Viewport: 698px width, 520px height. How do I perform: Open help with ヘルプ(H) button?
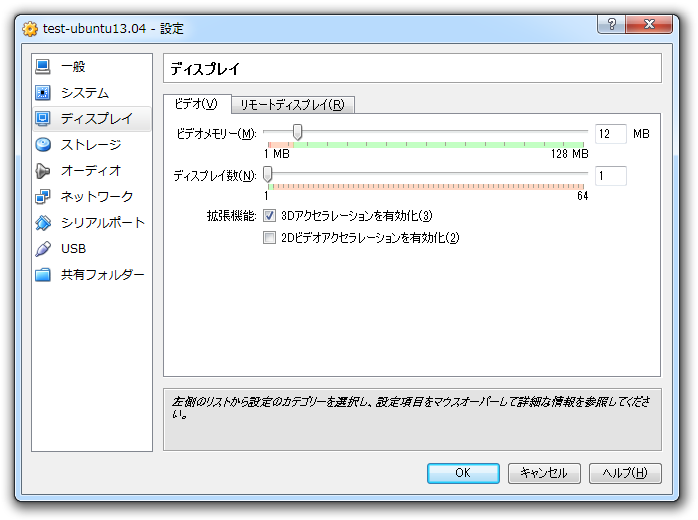coord(625,473)
